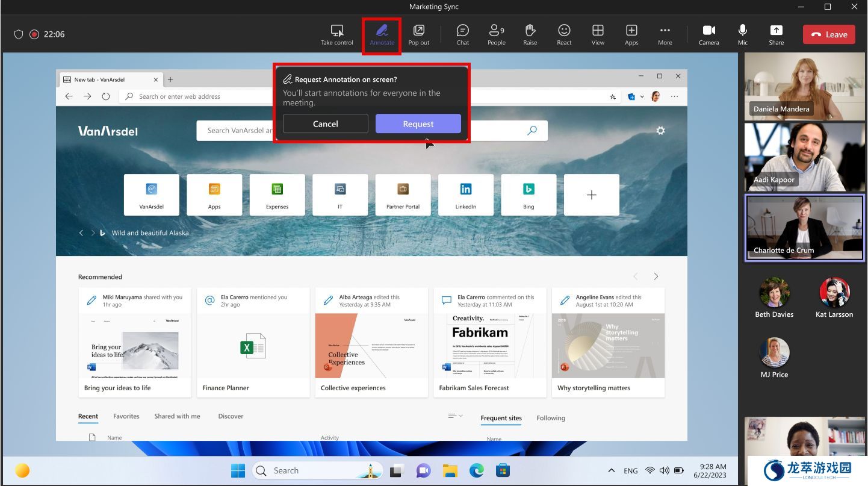868x486 pixels.
Task: Add a new quick link tile
Action: 592,195
